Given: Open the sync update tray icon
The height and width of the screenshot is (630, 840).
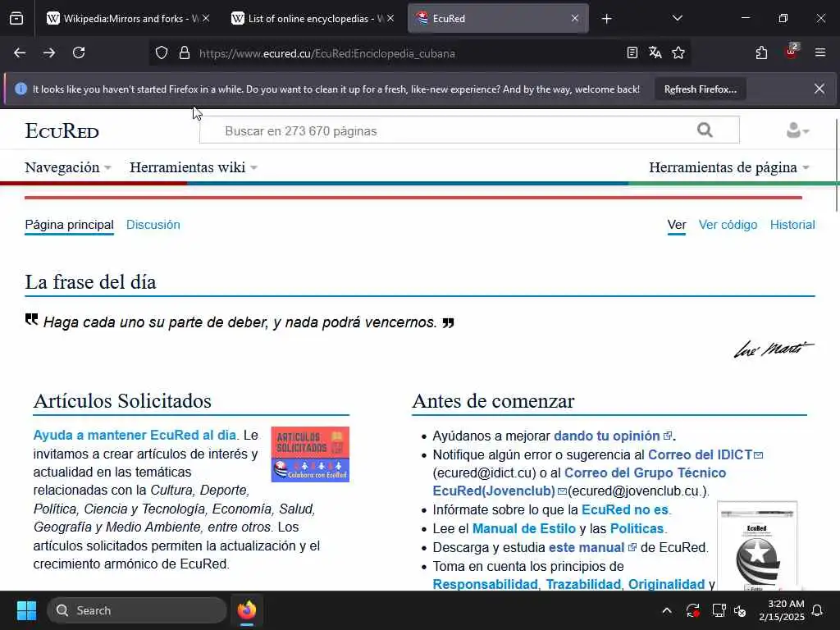Looking at the screenshot, I should (692, 610).
